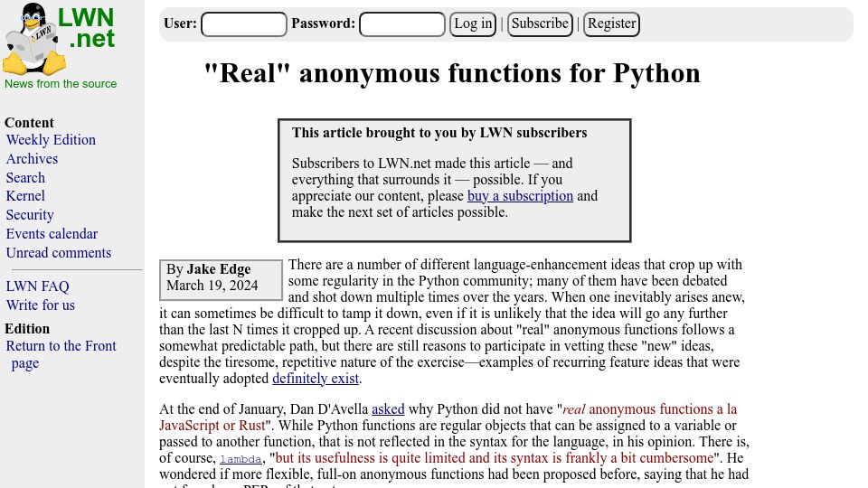Open the Write for us link
The height and width of the screenshot is (488, 868).
point(41,305)
